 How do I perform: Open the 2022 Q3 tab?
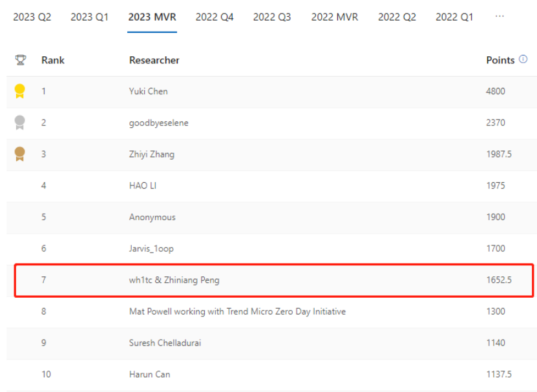click(272, 17)
